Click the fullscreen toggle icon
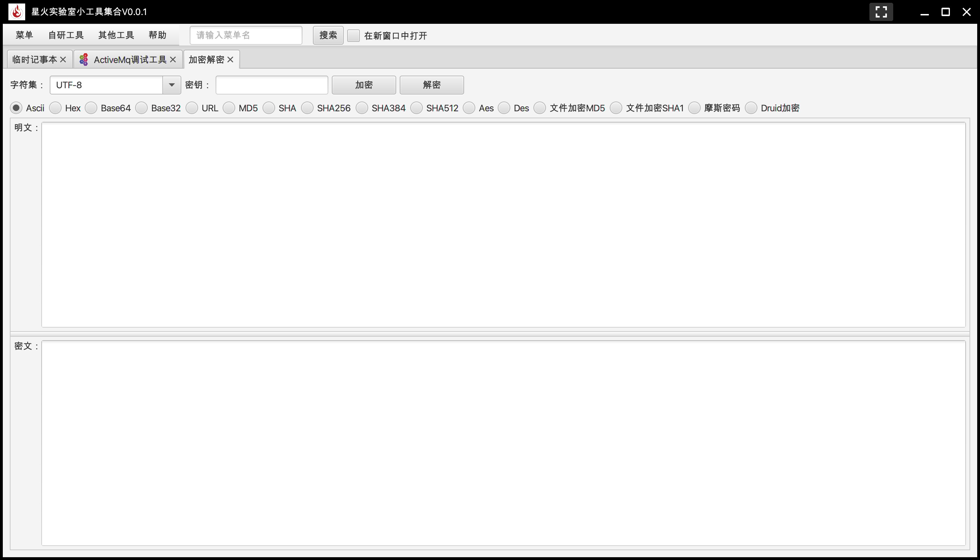Screen dimensions: 980x560 (881, 12)
